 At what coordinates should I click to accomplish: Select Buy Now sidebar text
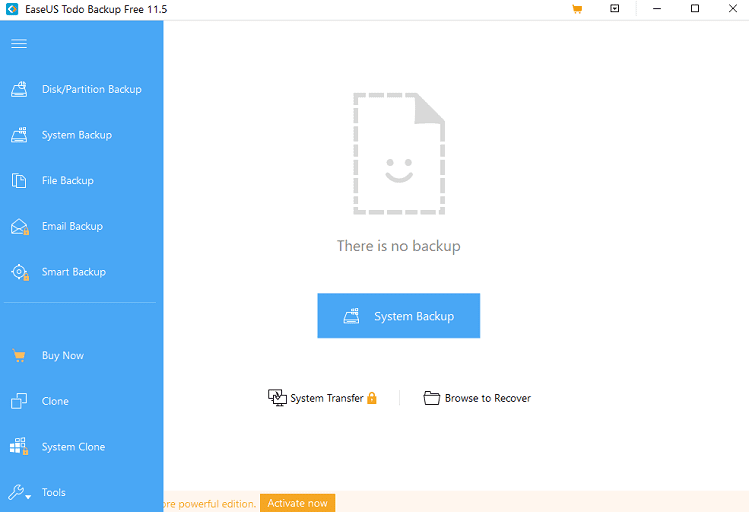pos(63,356)
